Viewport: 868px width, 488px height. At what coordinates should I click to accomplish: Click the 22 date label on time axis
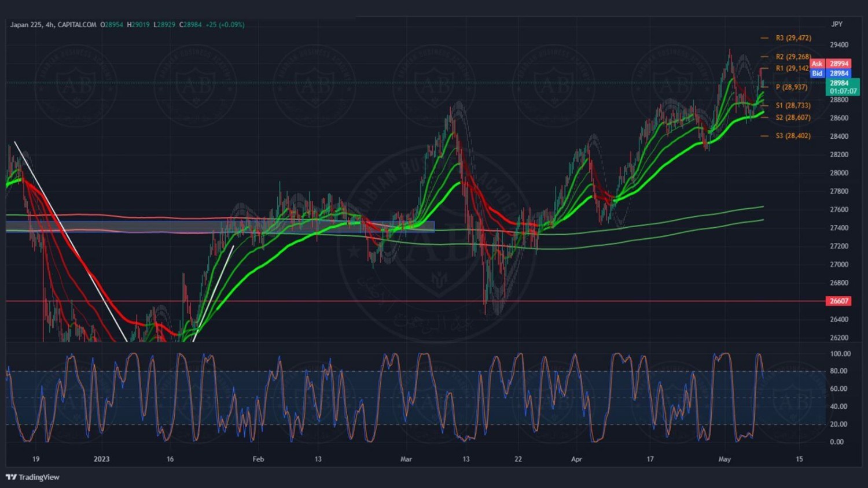point(518,459)
